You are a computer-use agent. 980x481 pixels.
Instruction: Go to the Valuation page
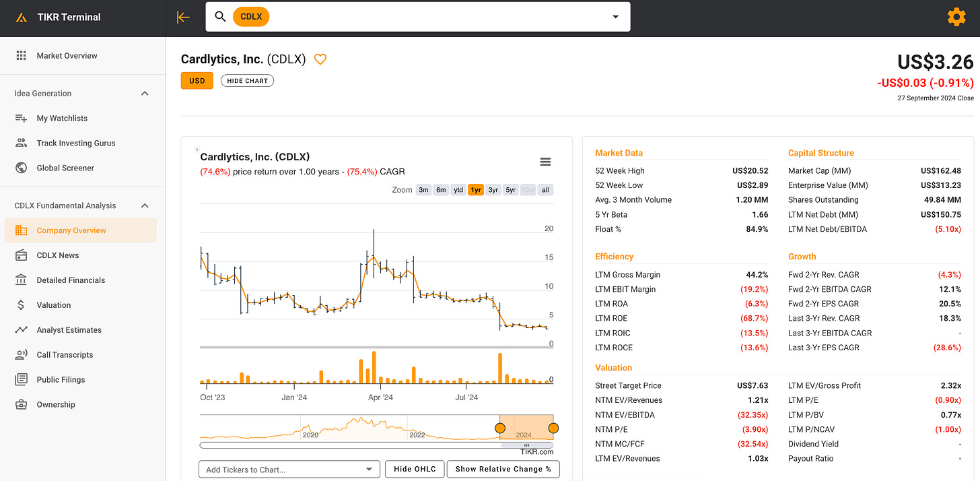54,305
